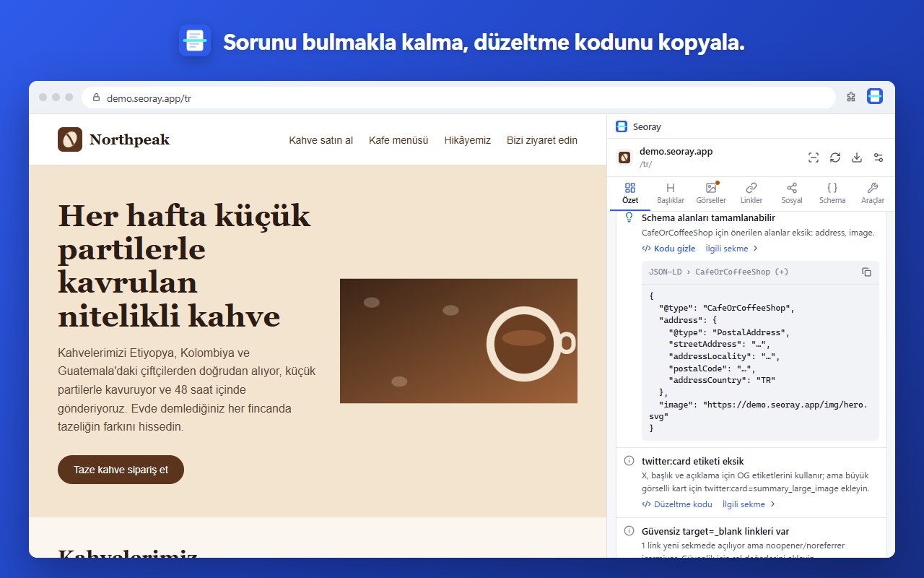Click the lock icon in address bar
The image size is (924, 578).
point(97,98)
